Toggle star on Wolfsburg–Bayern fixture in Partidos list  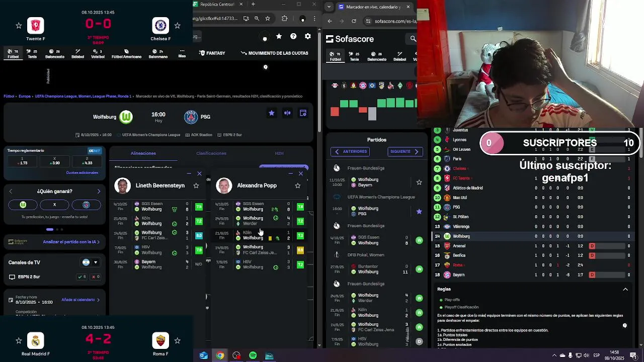tap(419, 182)
